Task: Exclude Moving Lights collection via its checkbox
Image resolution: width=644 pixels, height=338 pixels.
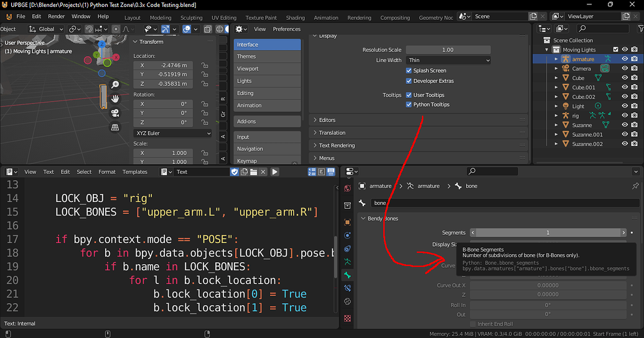Action: click(x=615, y=50)
